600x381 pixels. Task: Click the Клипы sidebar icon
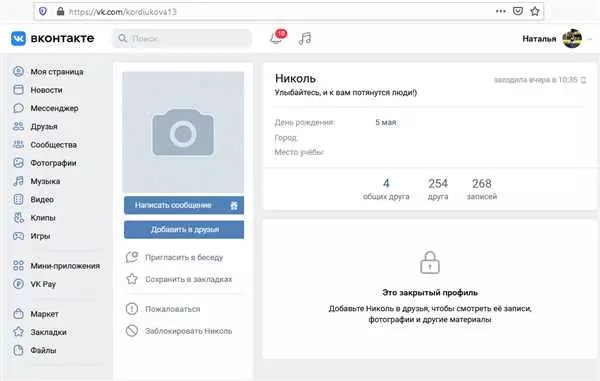point(18,218)
